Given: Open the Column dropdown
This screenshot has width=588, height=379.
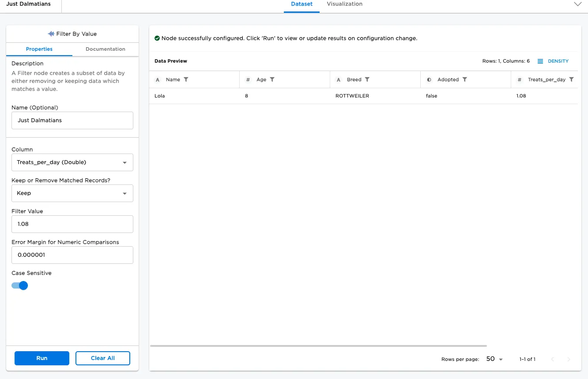Looking at the screenshot, I should tap(72, 162).
